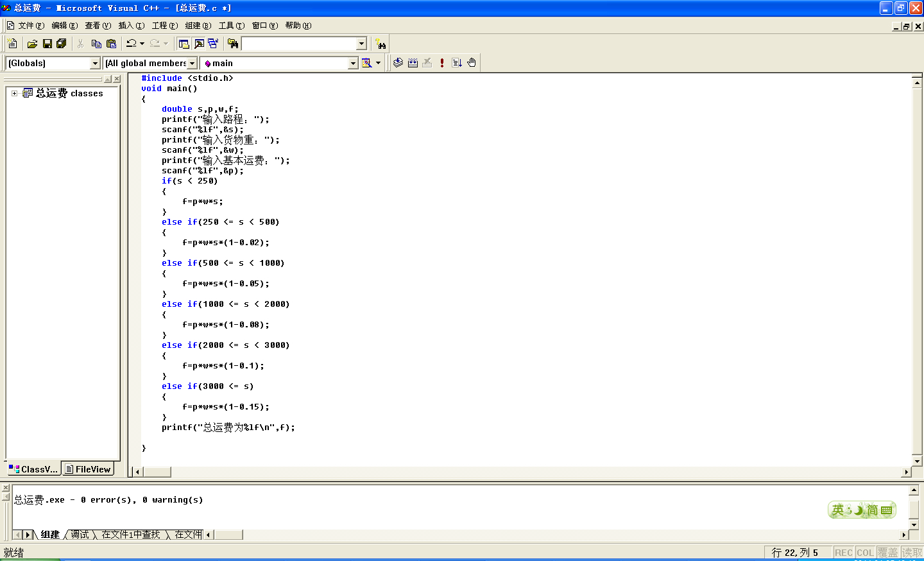Open the 文件 (File) menu

31,26
